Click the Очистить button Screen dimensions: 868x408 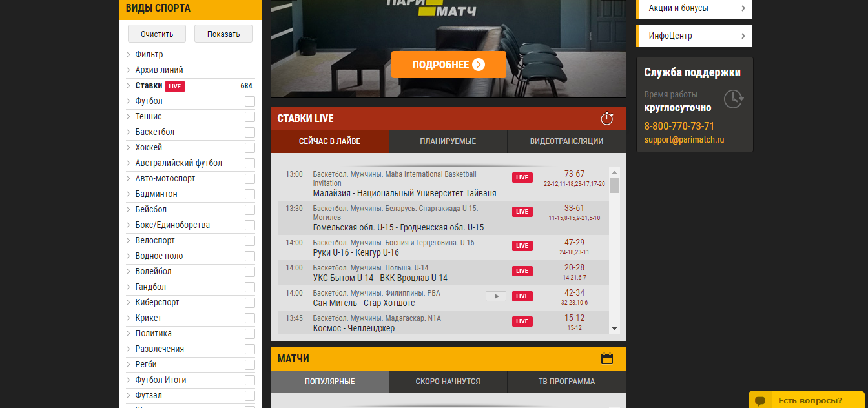pyautogui.click(x=157, y=34)
